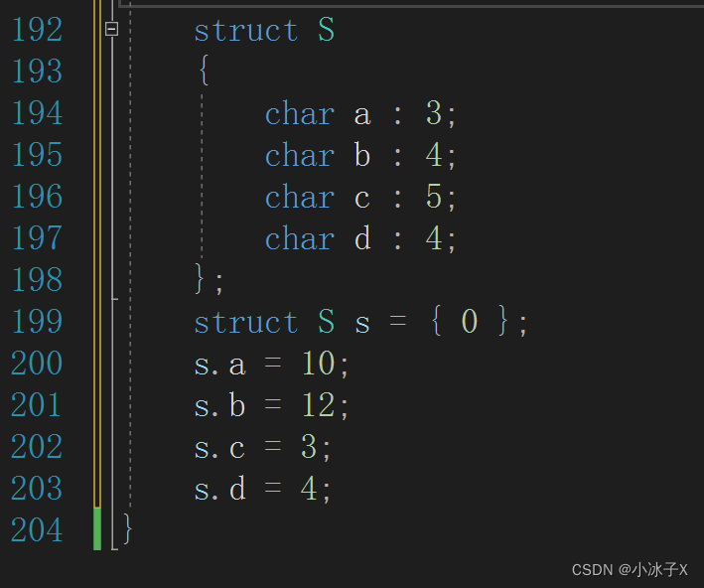
Task: Click line number 200
Action: [x=37, y=363]
